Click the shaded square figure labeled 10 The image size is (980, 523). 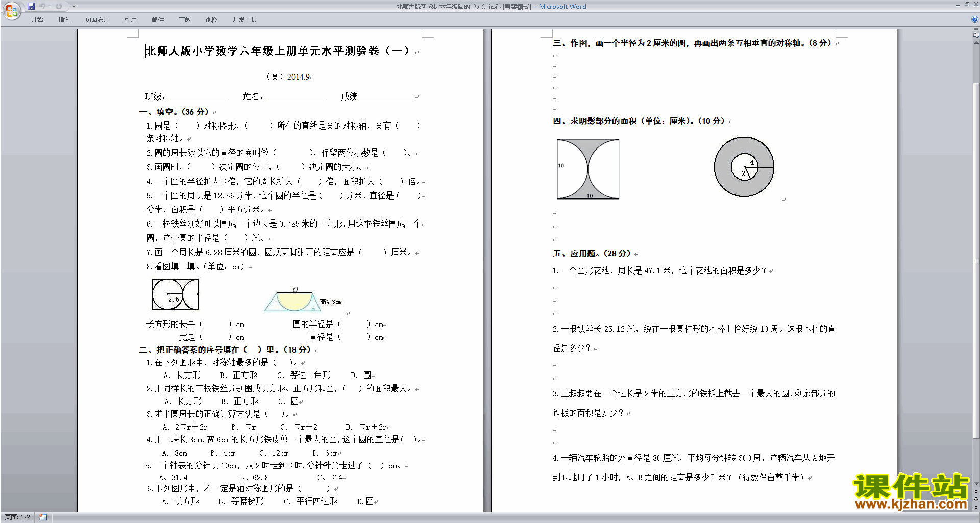point(588,169)
